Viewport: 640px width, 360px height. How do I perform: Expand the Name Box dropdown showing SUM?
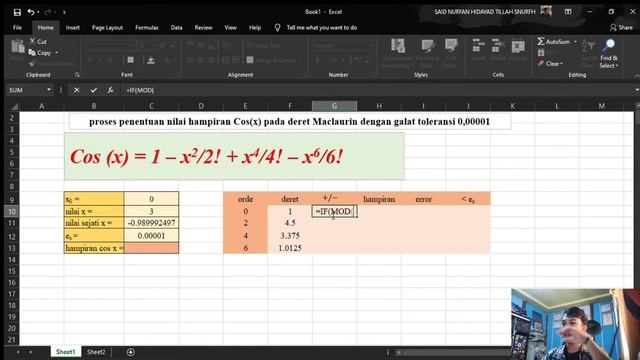[49, 90]
